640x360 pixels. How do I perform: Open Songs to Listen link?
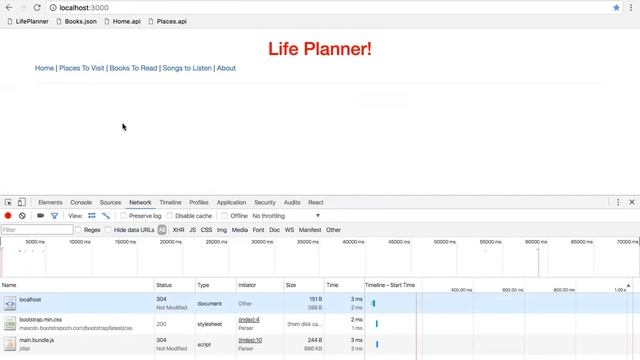point(187,68)
